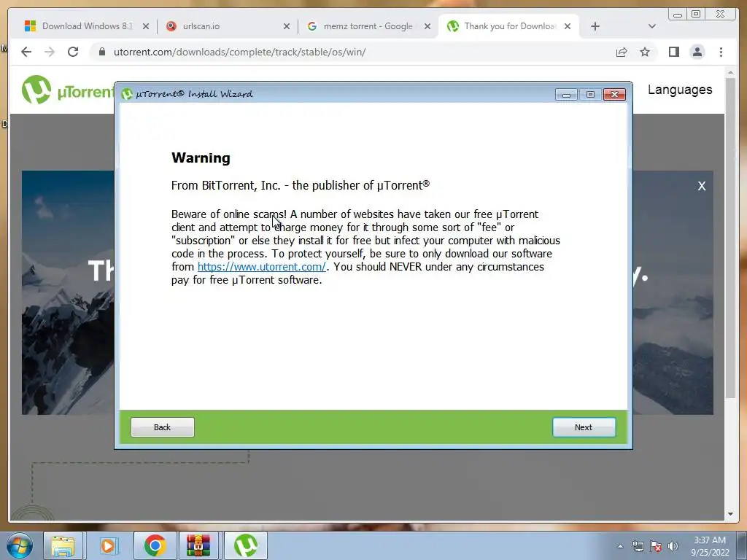
Task: Open the volume speaker icon
Action: tap(673, 546)
